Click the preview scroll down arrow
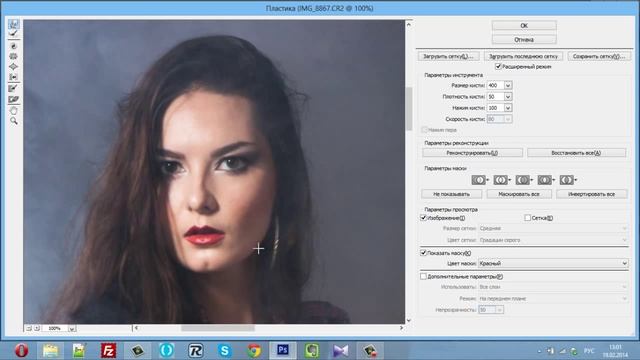This screenshot has height=360, width=640. coord(409,320)
